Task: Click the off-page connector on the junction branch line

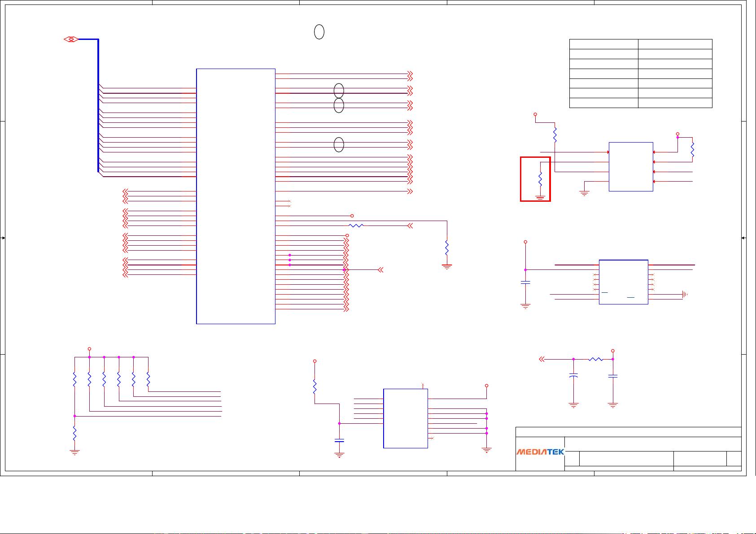Action: (x=380, y=270)
